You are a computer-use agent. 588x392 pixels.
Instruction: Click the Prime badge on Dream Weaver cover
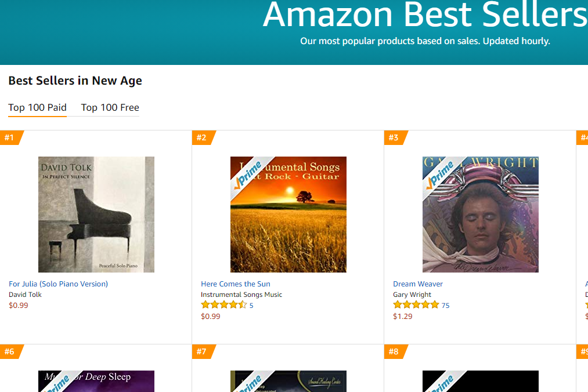(x=441, y=174)
